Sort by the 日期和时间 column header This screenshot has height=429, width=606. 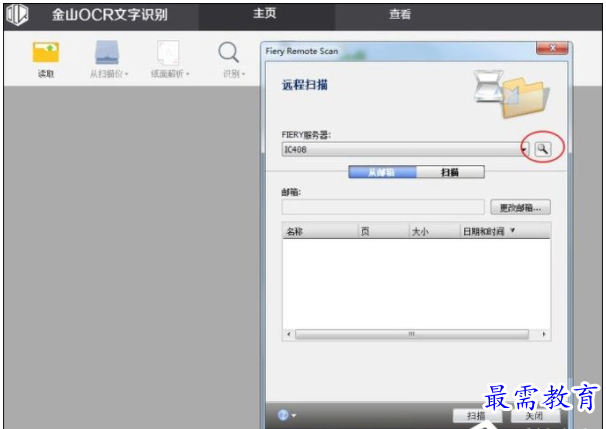click(x=505, y=231)
